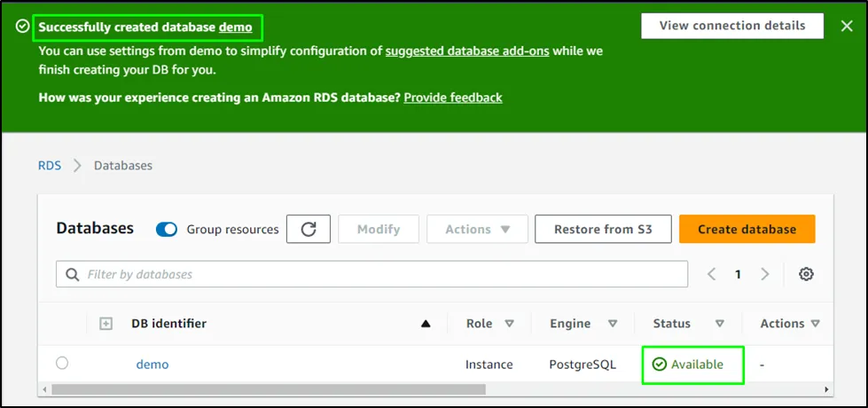This screenshot has width=868, height=408.
Task: Click View connection details button
Action: coord(731,26)
